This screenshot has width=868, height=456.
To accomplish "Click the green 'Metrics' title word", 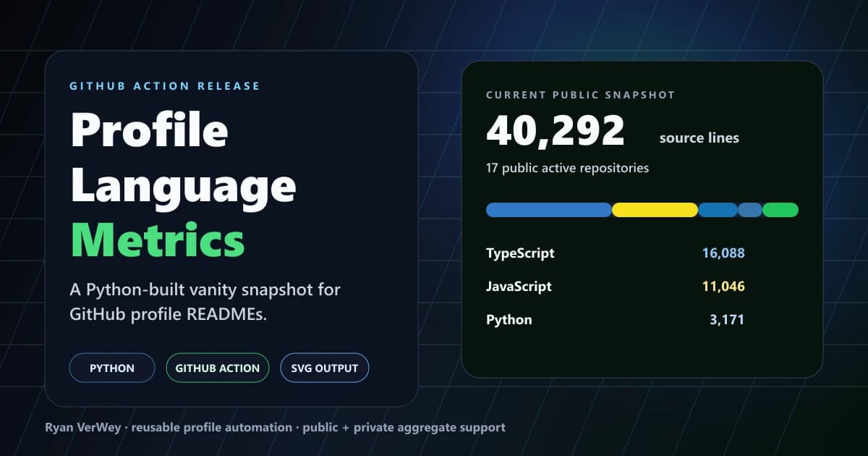I will (x=158, y=240).
